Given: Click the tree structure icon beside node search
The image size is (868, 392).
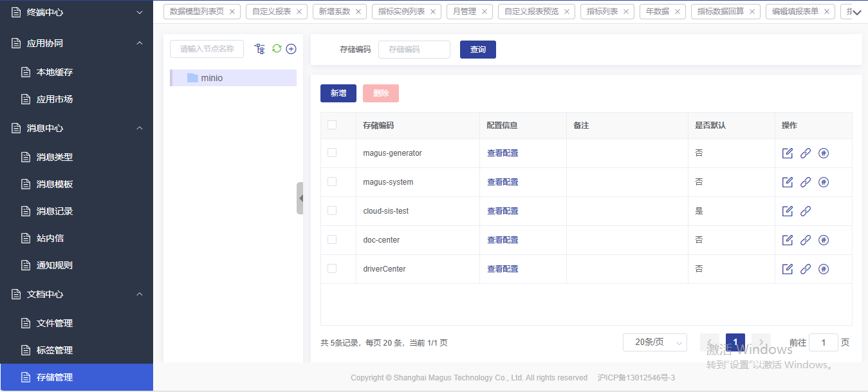Looking at the screenshot, I should click(x=260, y=49).
